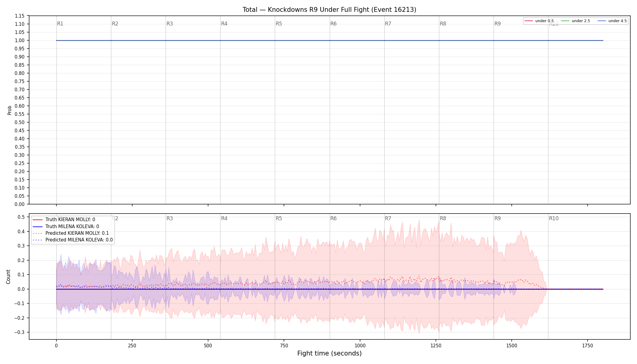The height and width of the screenshot is (364, 637).
Task: Click the R9 round label in bottom chart
Action: pos(497,218)
